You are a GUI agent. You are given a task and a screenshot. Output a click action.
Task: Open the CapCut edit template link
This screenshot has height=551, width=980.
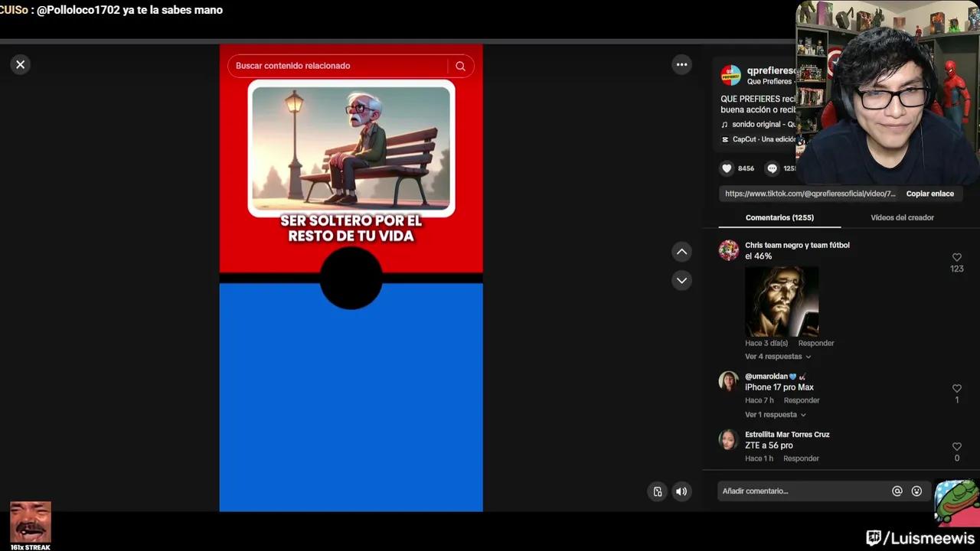pyautogui.click(x=760, y=139)
